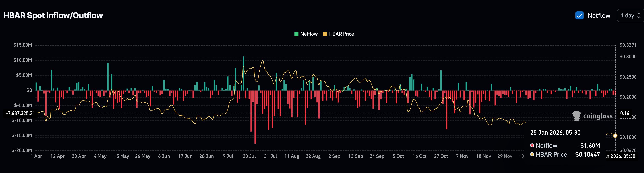Click the 0.16 price crosshair label

click(624, 113)
